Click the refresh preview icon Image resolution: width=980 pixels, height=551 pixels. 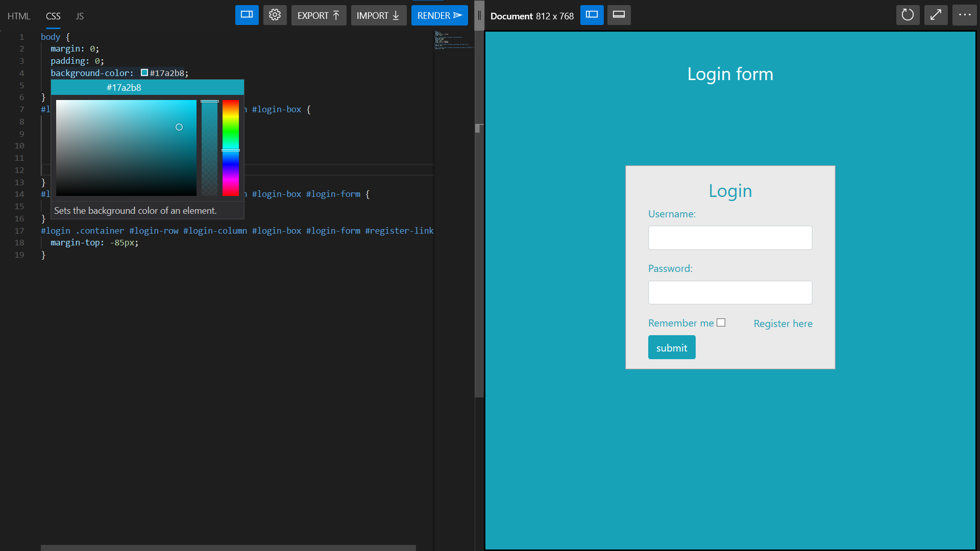(908, 15)
